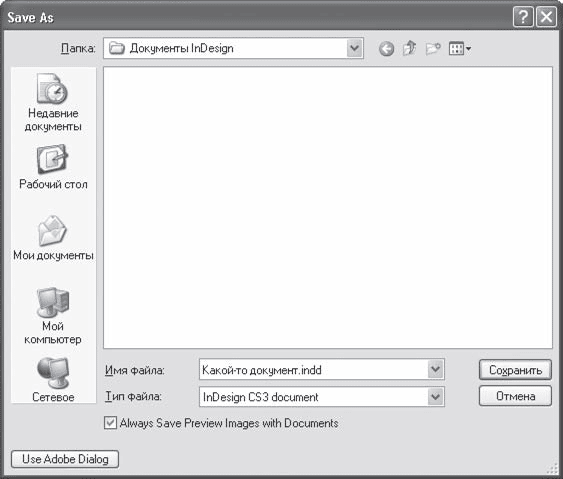Open Сетевое network location in sidebar

tap(53, 380)
